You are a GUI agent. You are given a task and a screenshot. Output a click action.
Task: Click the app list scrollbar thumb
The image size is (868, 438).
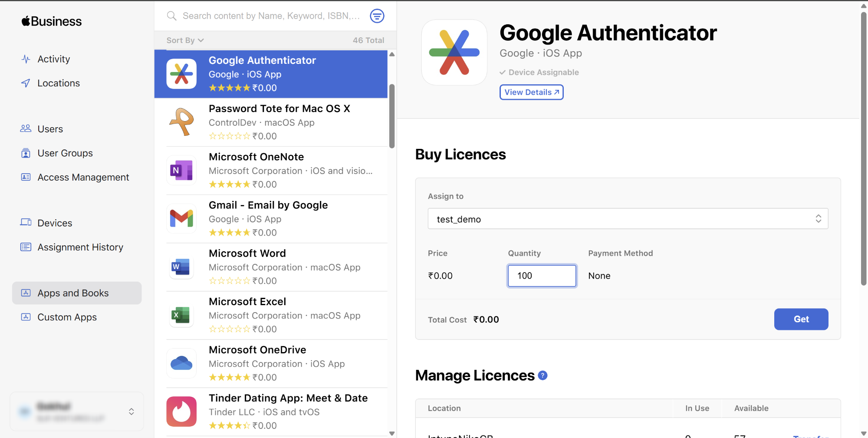392,116
